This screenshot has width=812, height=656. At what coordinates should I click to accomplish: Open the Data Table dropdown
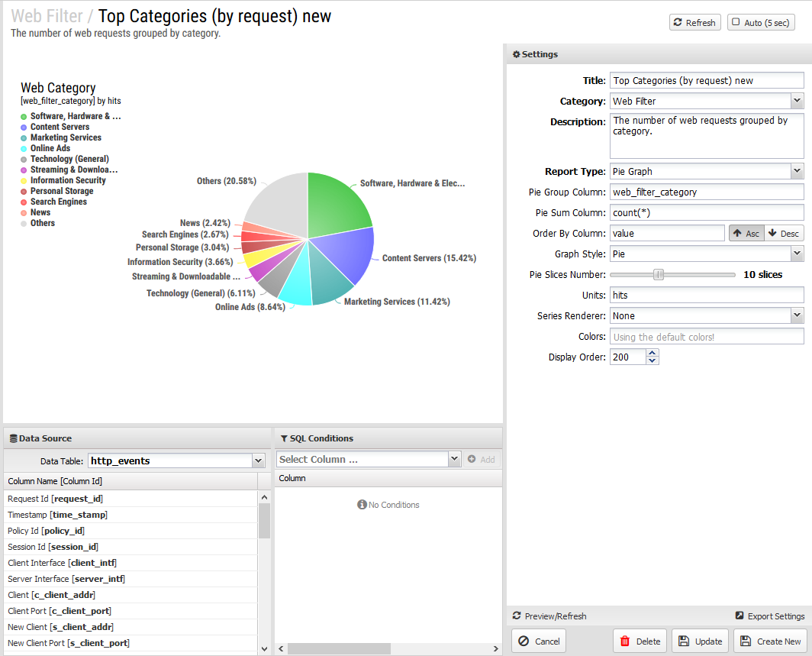click(x=258, y=460)
